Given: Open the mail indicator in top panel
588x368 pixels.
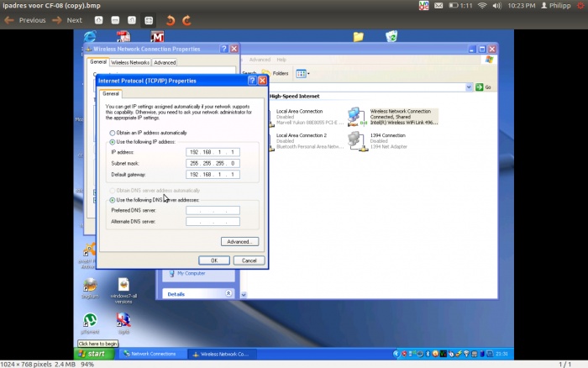Looking at the screenshot, I should click(x=438, y=6).
